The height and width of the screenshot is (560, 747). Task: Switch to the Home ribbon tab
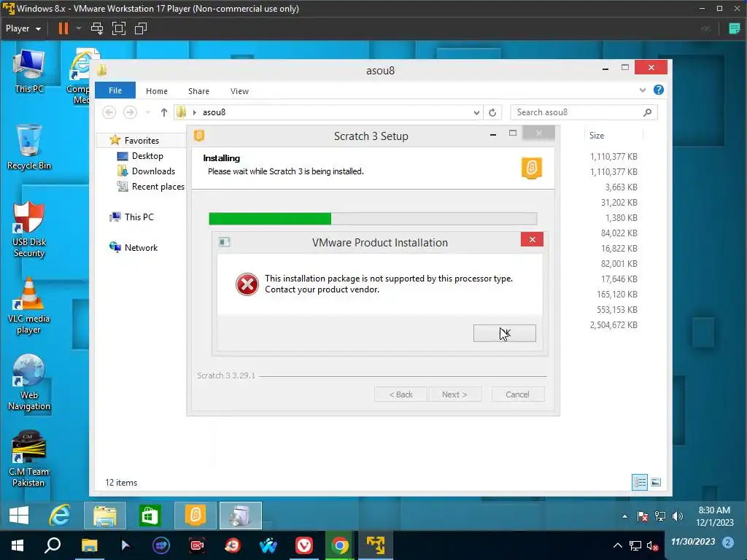157,91
